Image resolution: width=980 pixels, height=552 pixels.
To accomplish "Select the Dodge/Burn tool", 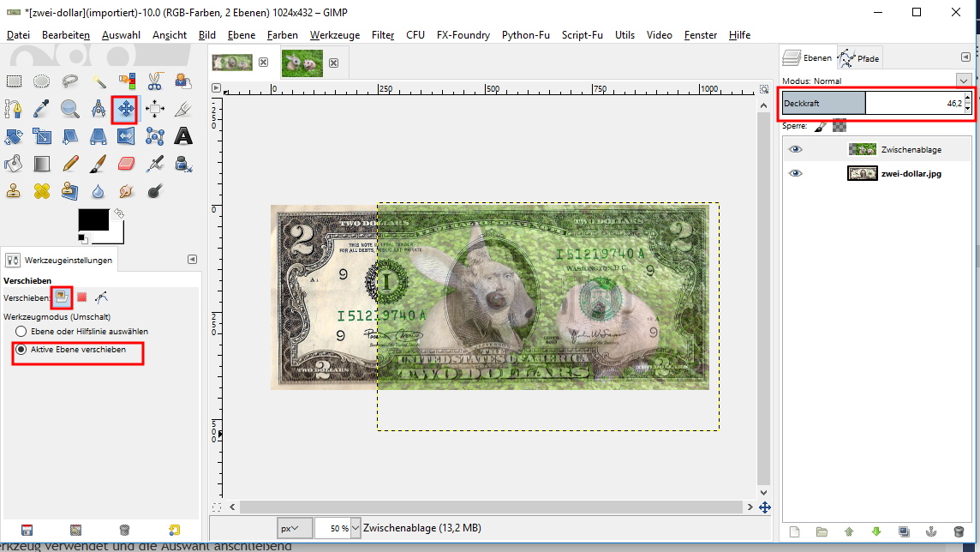I will [x=155, y=190].
